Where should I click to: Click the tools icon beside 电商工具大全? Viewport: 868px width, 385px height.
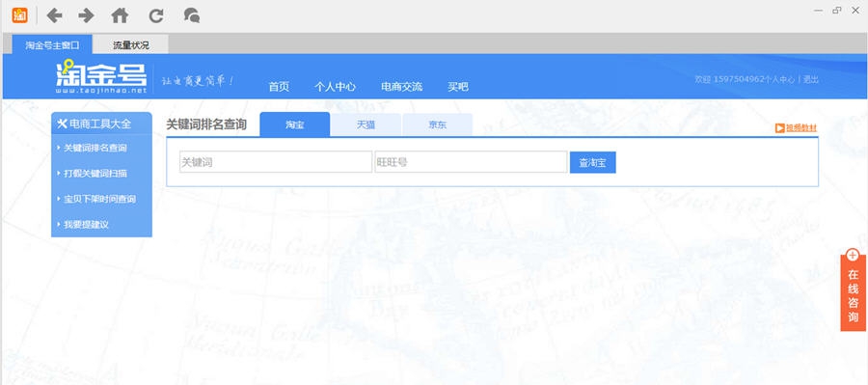(62, 124)
